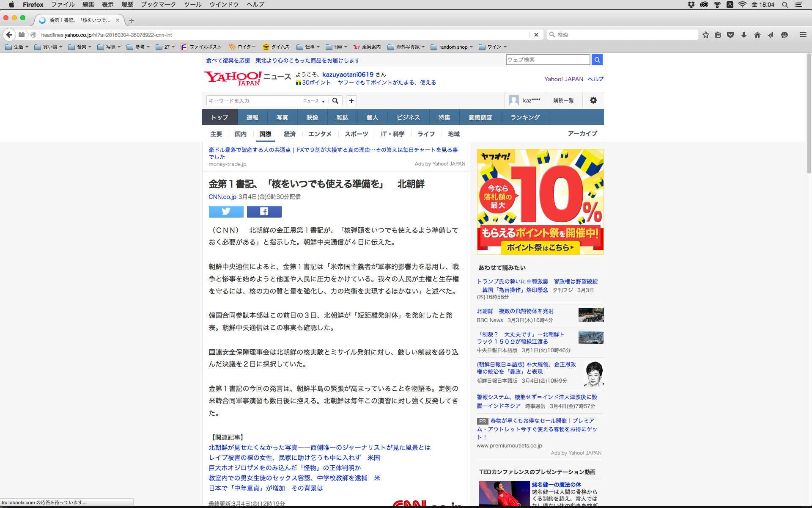Open Firefox hamburger menu
The width and height of the screenshot is (812, 508).
tap(803, 35)
